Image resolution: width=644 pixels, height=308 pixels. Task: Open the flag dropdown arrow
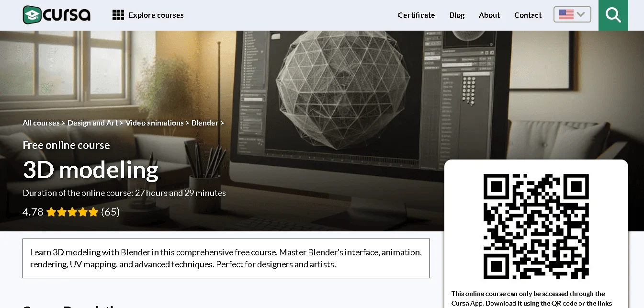581,15
